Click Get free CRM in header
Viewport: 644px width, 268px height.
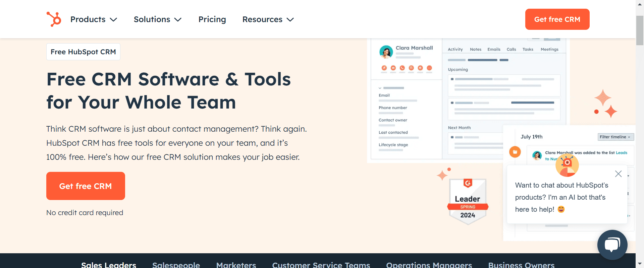tap(557, 19)
